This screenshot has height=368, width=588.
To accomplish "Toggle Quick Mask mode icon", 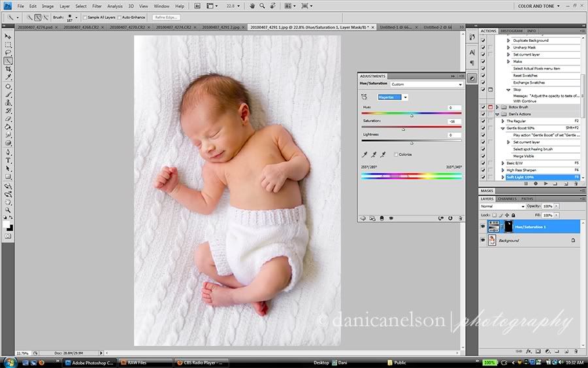I will point(8,237).
